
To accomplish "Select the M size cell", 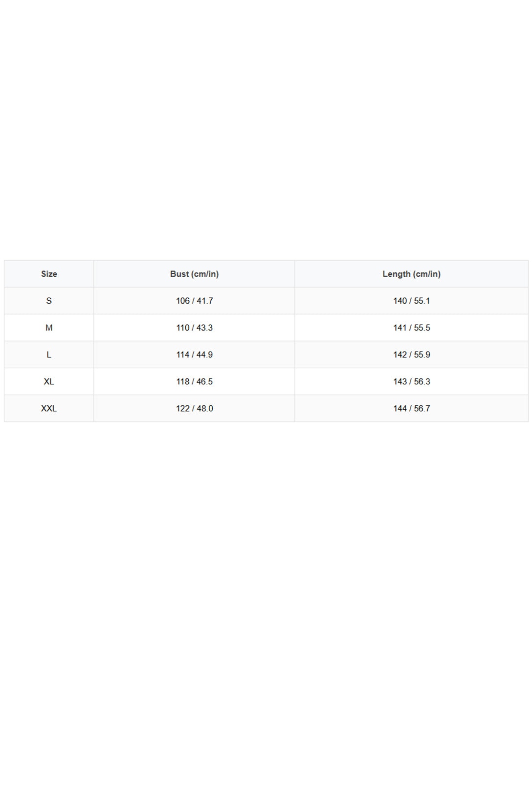I will coord(49,328).
